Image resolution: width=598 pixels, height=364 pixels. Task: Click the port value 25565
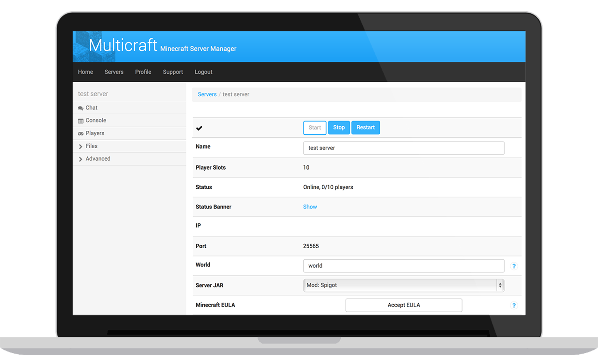pos(311,246)
